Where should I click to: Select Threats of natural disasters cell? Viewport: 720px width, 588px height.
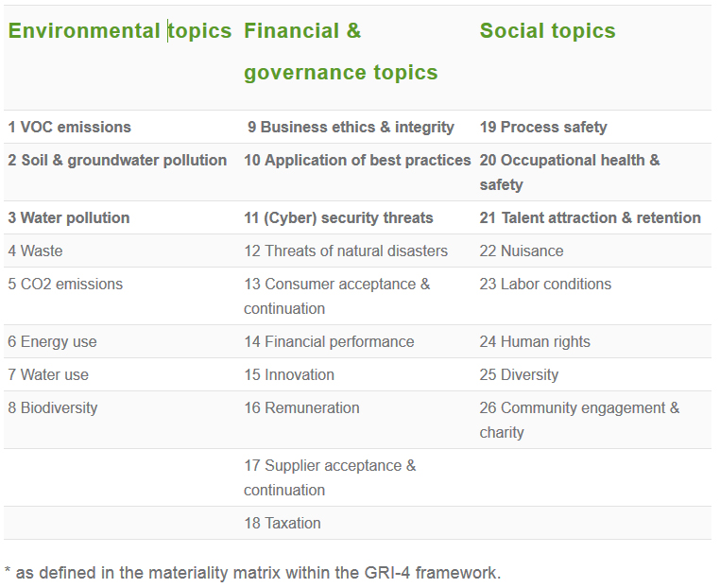coord(346,251)
